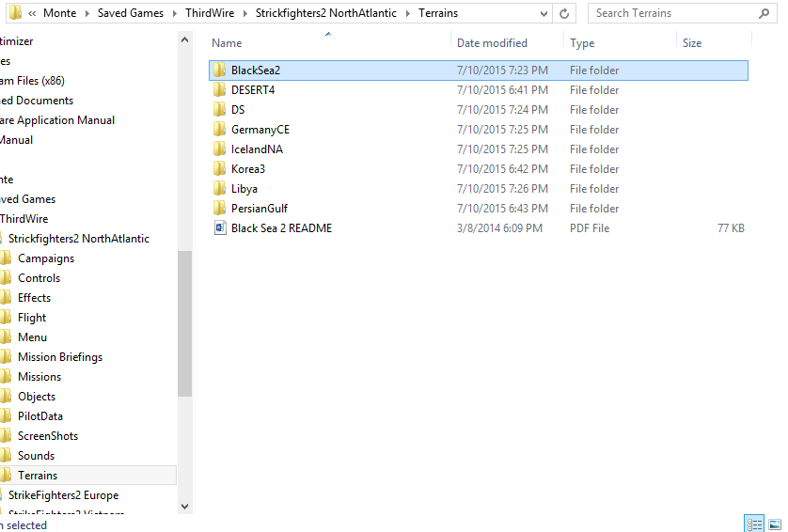Click Objects folder icon in tree

6,397
